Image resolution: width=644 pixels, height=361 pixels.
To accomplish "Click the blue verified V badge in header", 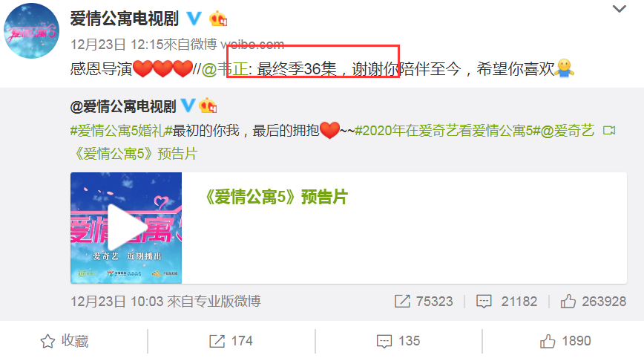I will coord(194,19).
